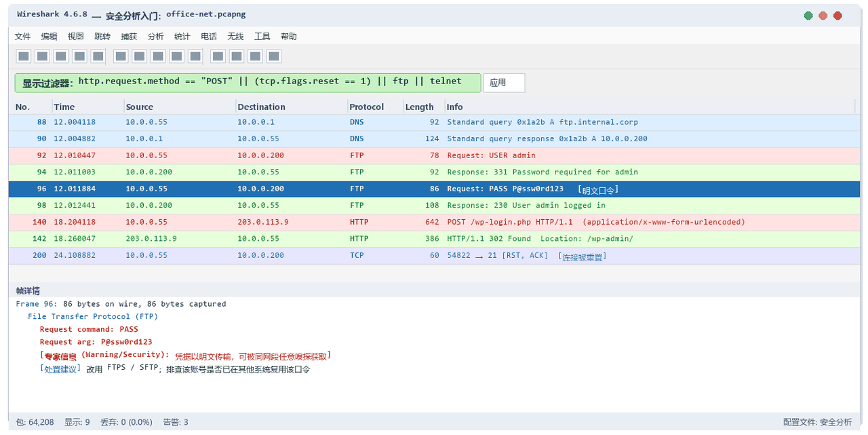The height and width of the screenshot is (435, 868).
Task: Select packet 96 'Request: PASS P@ssw0rd123'
Action: click(434, 189)
